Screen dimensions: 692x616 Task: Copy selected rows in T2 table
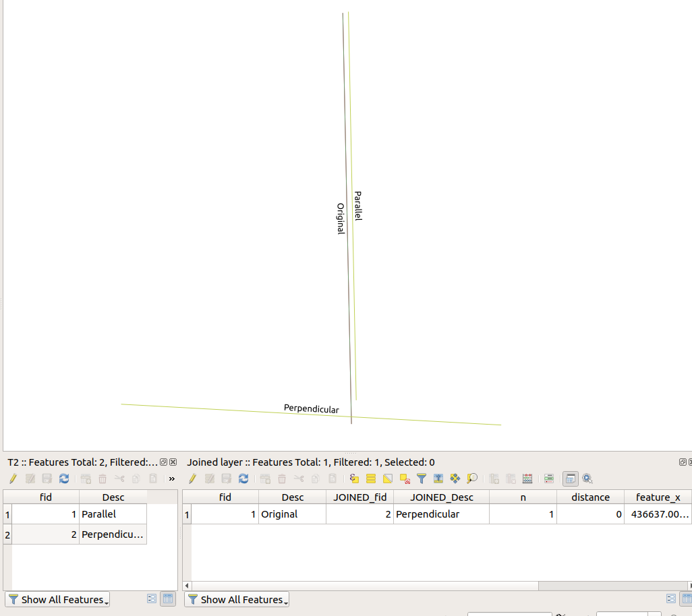pyautogui.click(x=136, y=479)
